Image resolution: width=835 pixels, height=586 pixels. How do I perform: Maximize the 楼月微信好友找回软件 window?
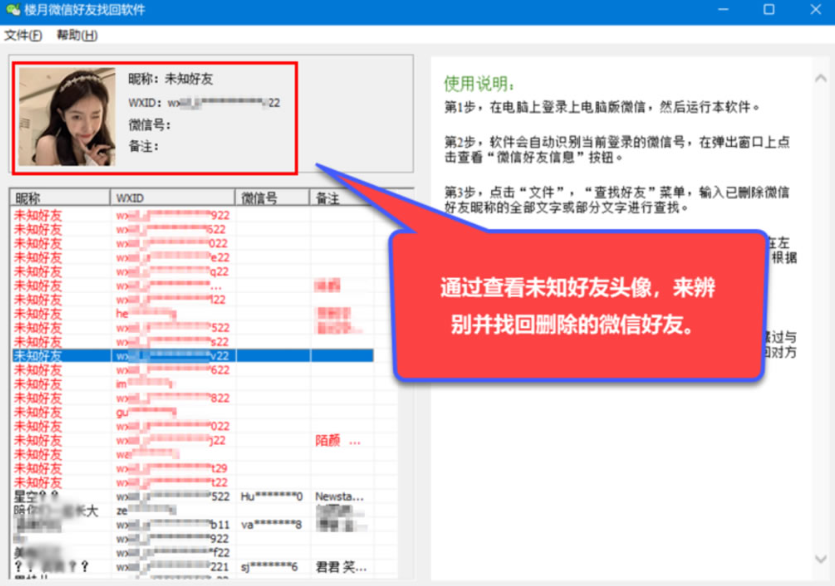coord(768,10)
